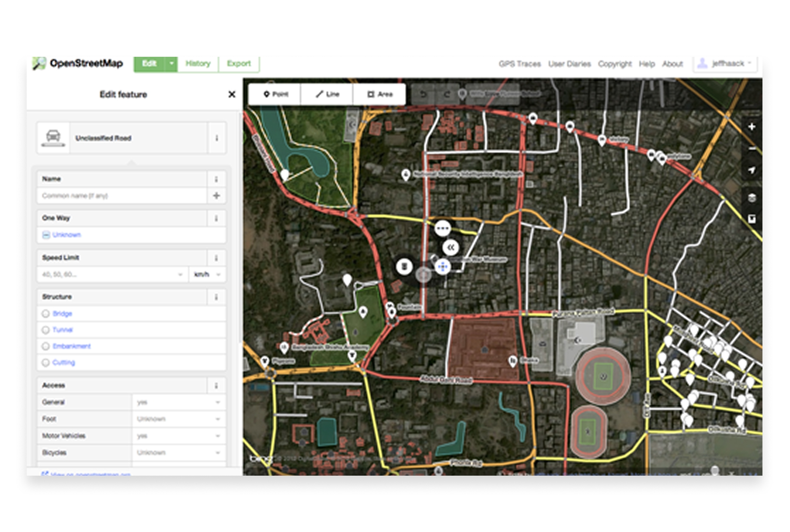
Task: Reverse the road direction with the arrows icon
Action: coord(452,247)
